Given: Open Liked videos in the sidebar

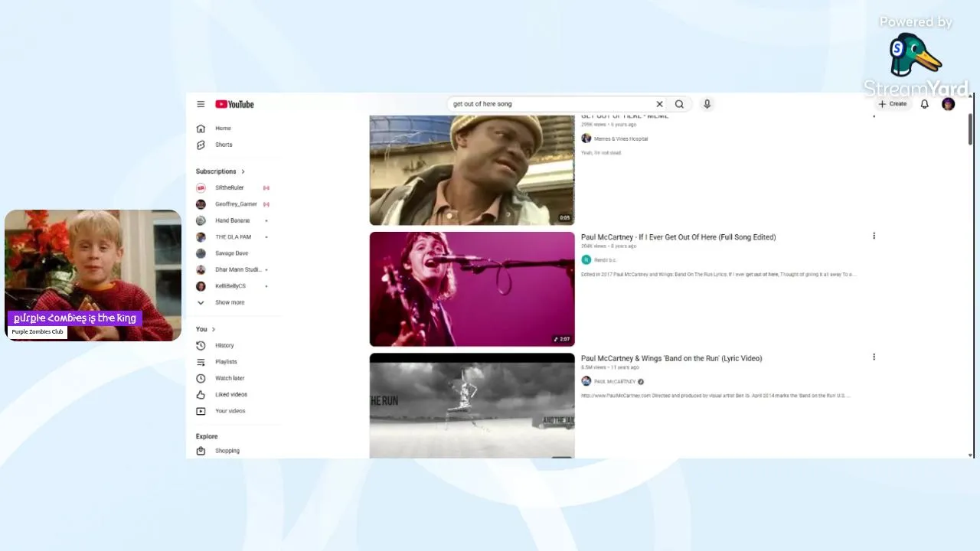Looking at the screenshot, I should 233,395.
